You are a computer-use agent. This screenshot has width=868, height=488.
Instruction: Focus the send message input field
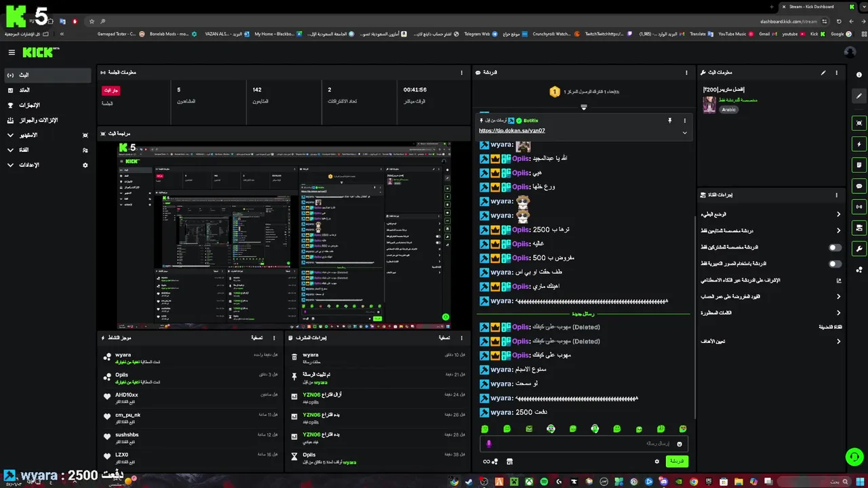[583, 444]
